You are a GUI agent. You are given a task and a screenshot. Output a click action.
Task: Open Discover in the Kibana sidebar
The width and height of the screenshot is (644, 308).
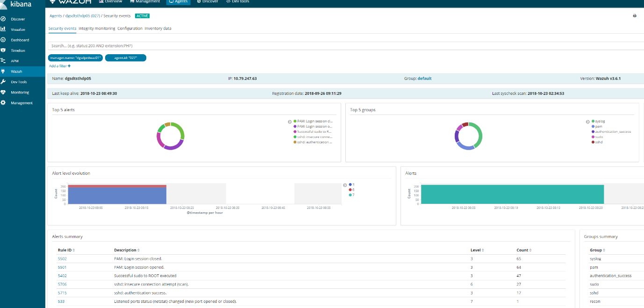[18, 19]
